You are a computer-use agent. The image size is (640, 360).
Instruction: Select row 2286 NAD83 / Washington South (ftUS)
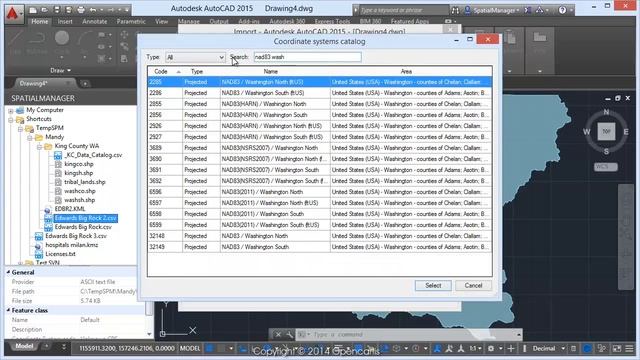pos(320,93)
